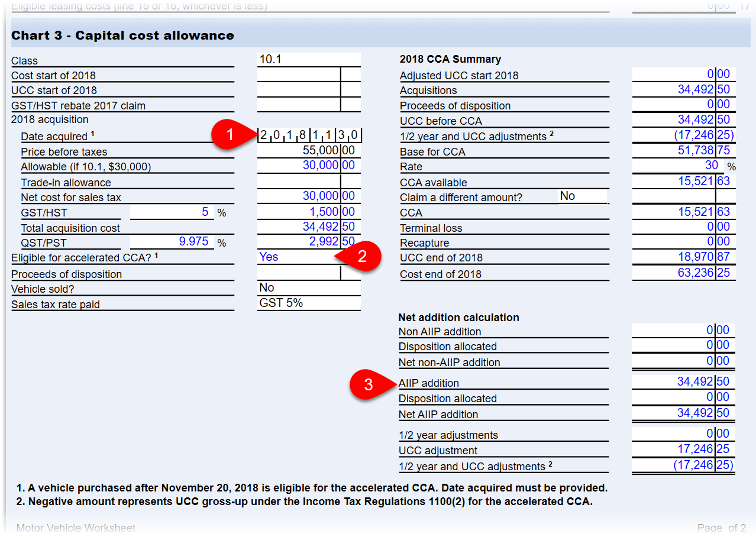Viewport: 756px width, 537px height.
Task: Click the UCC before CCA value
Action: point(684,121)
